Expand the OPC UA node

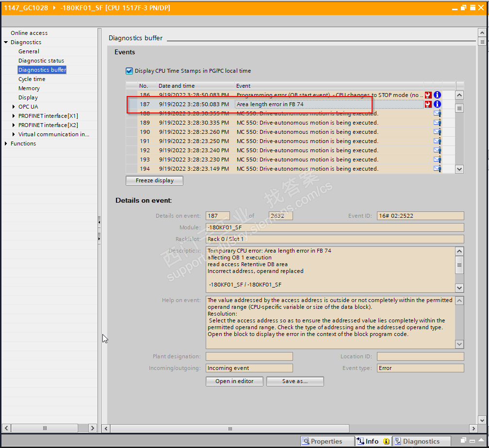click(14, 107)
